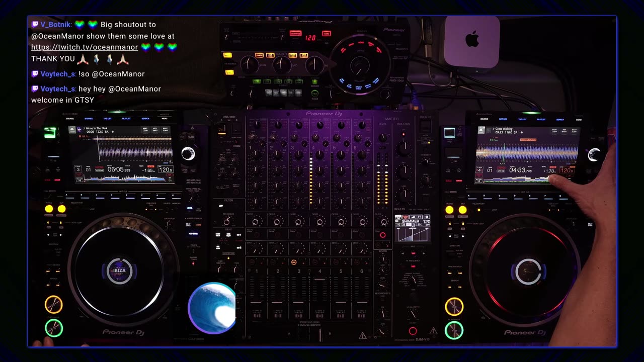Click rotary browse knob on left CDJ
The width and height of the screenshot is (644, 362).
(x=188, y=153)
